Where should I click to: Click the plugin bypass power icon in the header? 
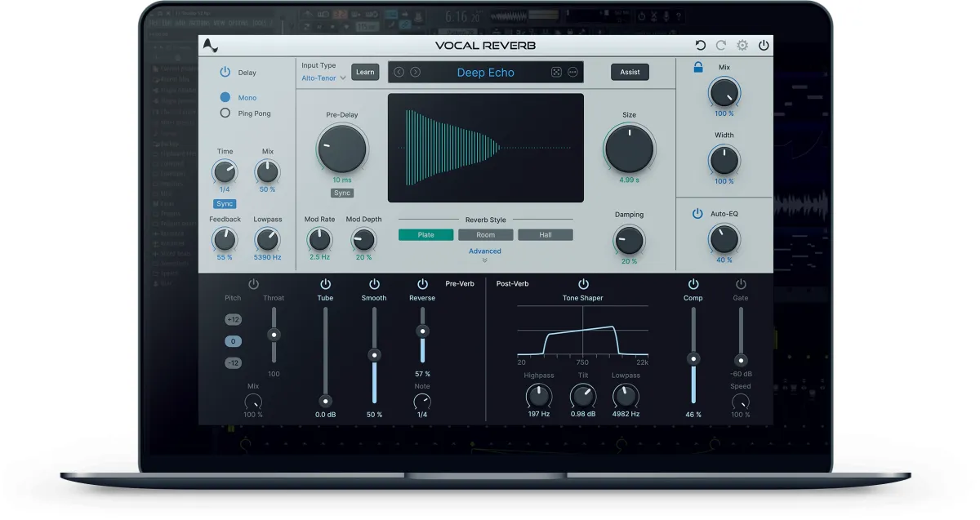click(764, 46)
